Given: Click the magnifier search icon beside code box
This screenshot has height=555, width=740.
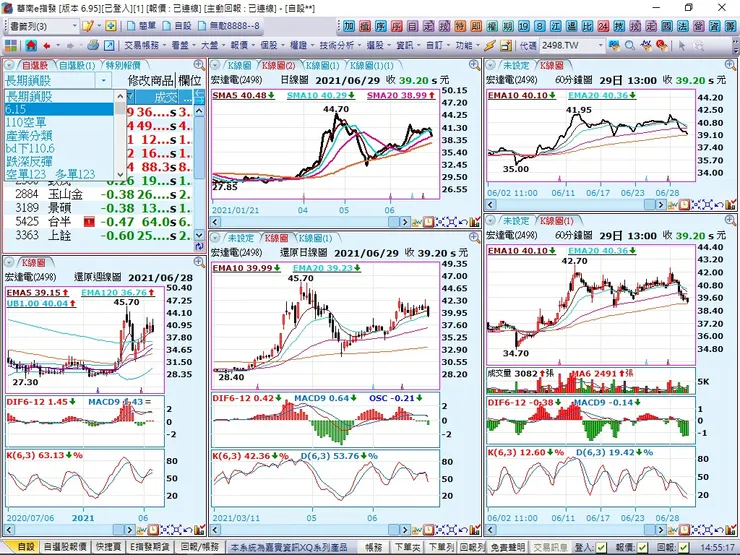Looking at the screenshot, I should pyautogui.click(x=630, y=45).
